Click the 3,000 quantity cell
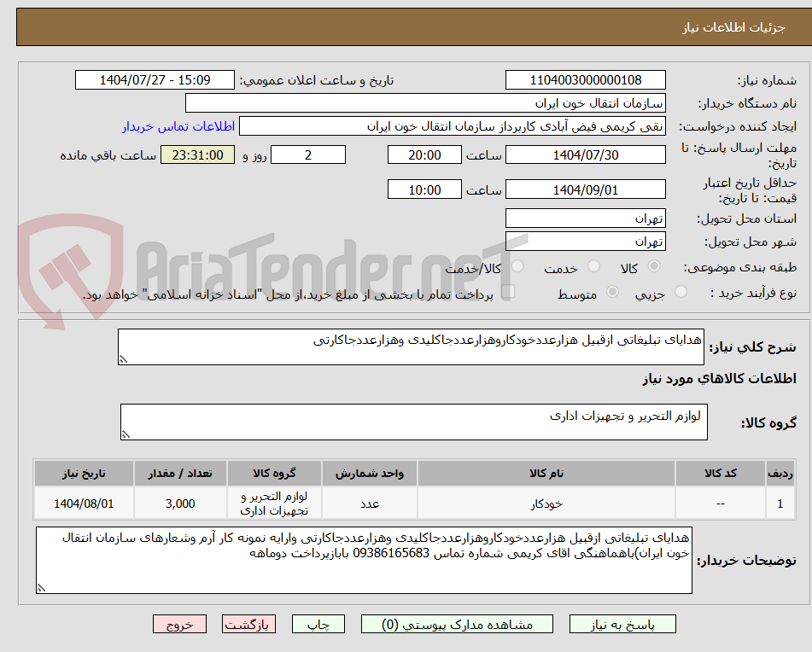The image size is (812, 652). pos(180,504)
